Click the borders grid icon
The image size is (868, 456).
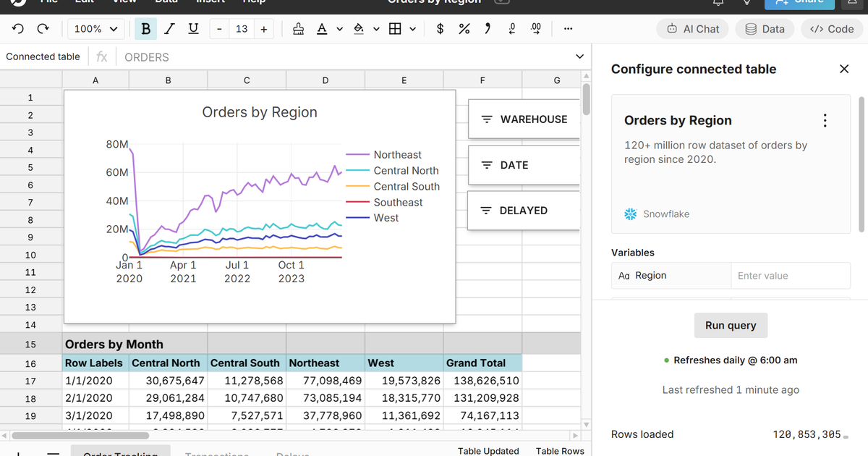395,29
